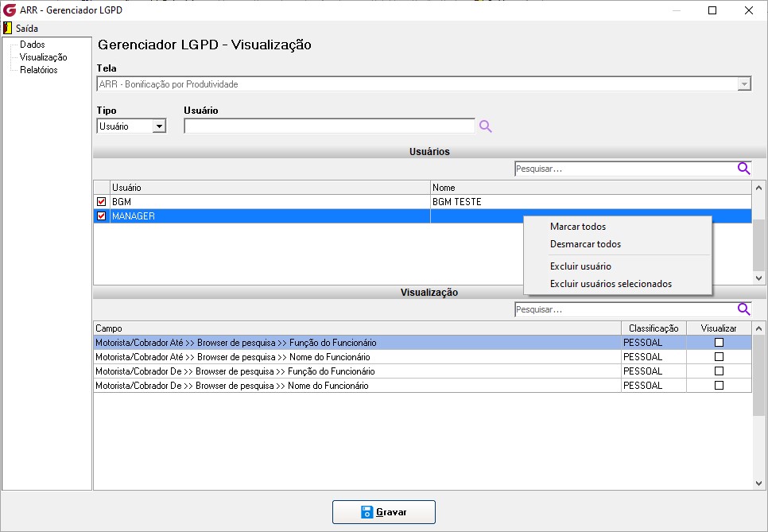
Task: Click the Gravar save button
Action: click(384, 512)
